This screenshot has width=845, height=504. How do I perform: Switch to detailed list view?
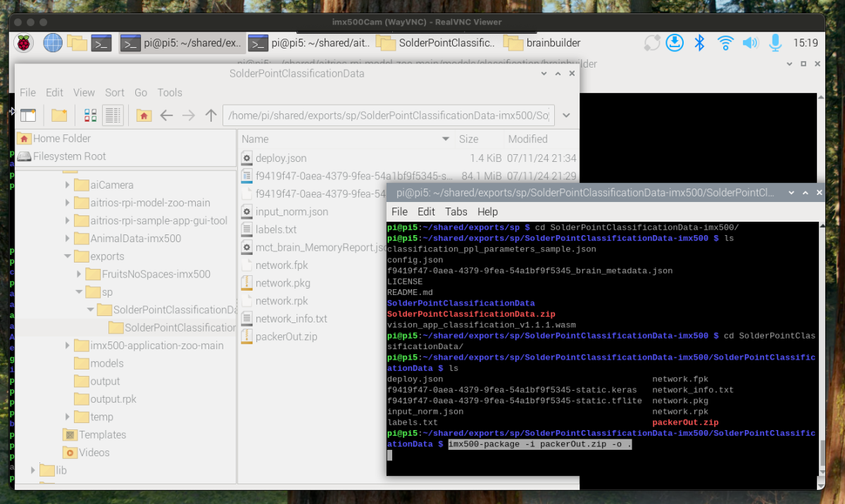[x=113, y=115]
